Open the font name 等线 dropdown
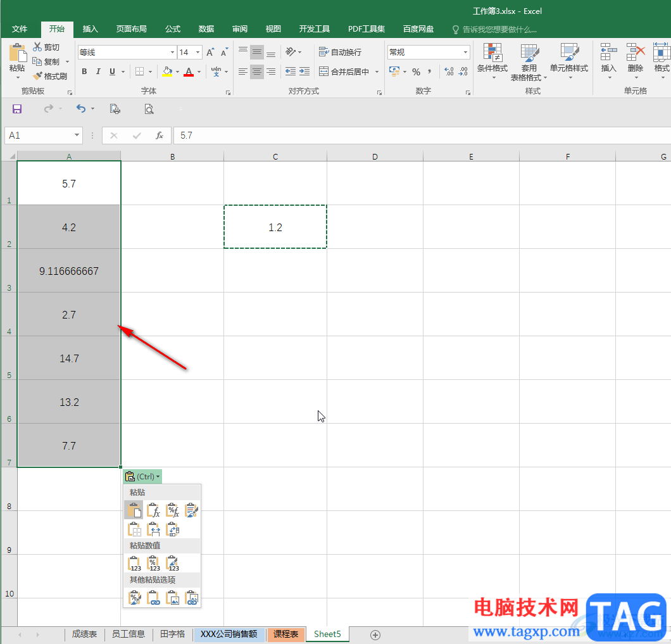Screen dimensions: 671x644 click(172, 52)
